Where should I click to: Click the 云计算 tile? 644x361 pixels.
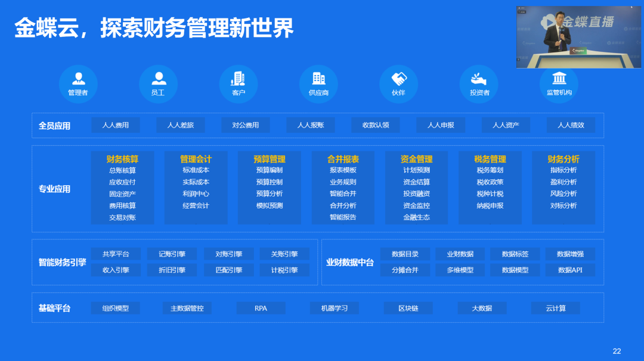pos(556,308)
